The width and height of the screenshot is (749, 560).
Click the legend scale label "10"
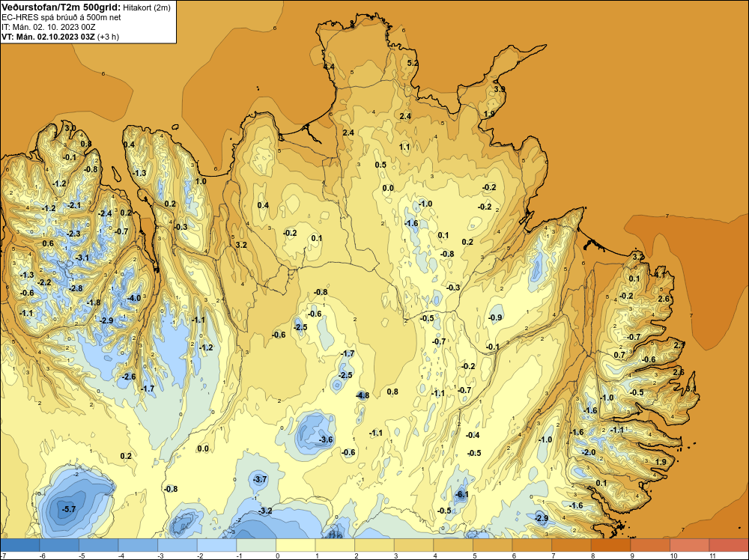click(673, 556)
